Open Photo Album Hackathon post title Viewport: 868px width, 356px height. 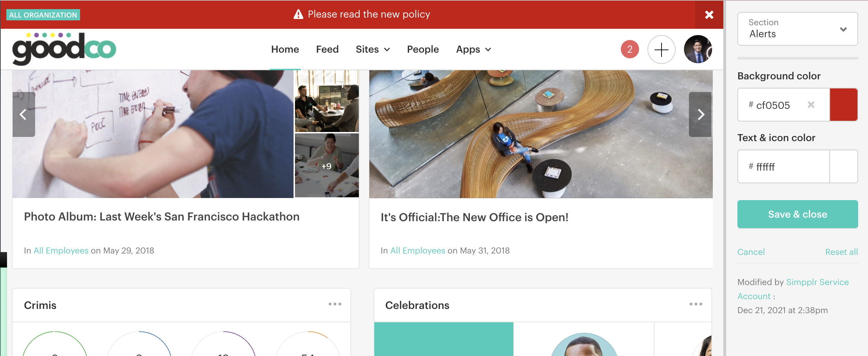tap(162, 217)
